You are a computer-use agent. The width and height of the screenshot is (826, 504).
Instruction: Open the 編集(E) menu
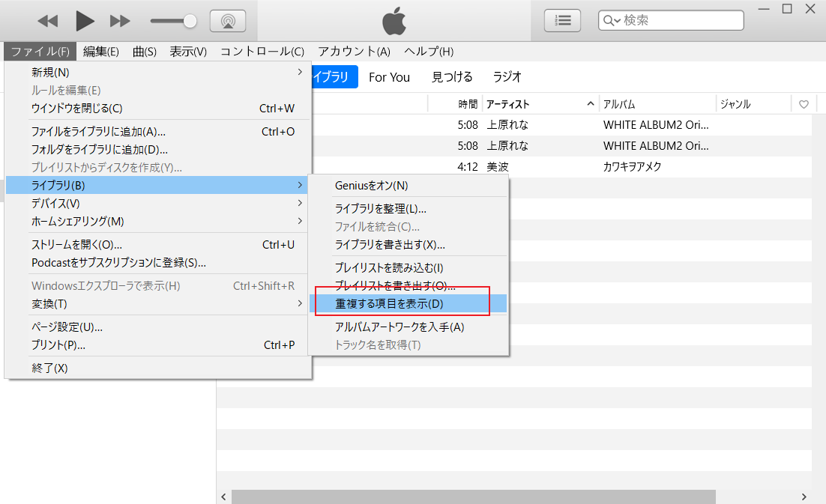(x=100, y=52)
